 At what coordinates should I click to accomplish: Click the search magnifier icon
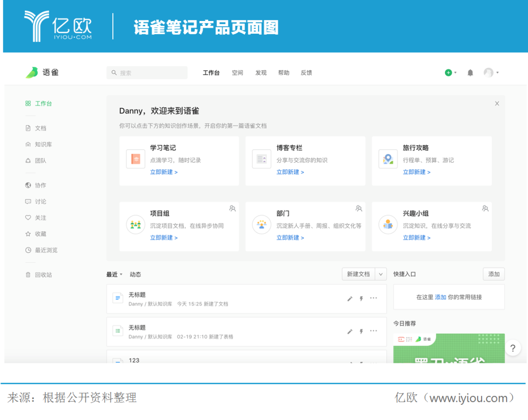pyautogui.click(x=114, y=73)
